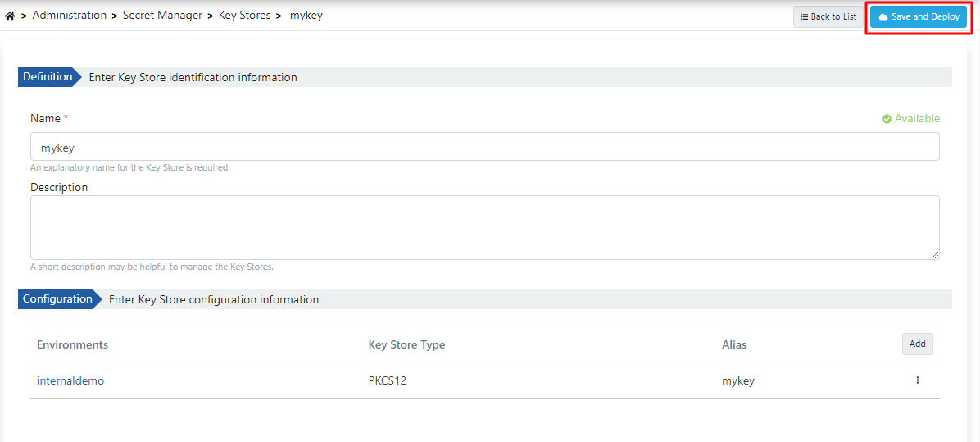Screen dimensions: 980x442
Task: Open Key Stores breadcrumb link
Action: [244, 16]
